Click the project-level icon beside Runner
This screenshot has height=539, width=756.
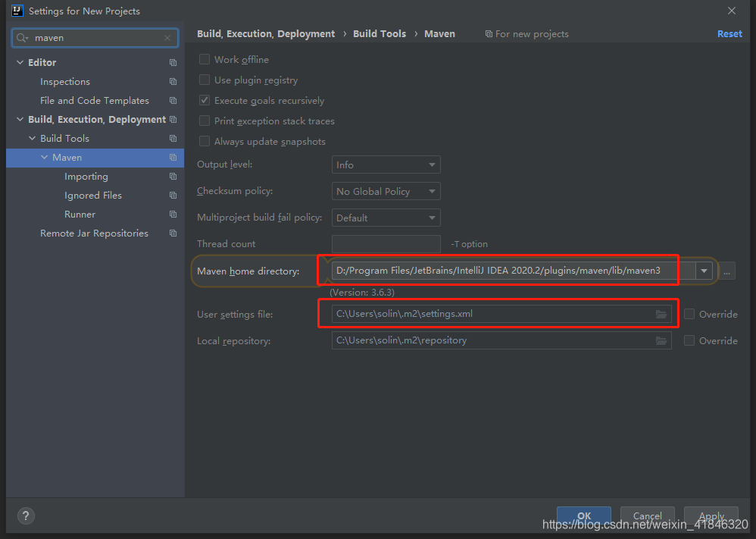click(173, 215)
